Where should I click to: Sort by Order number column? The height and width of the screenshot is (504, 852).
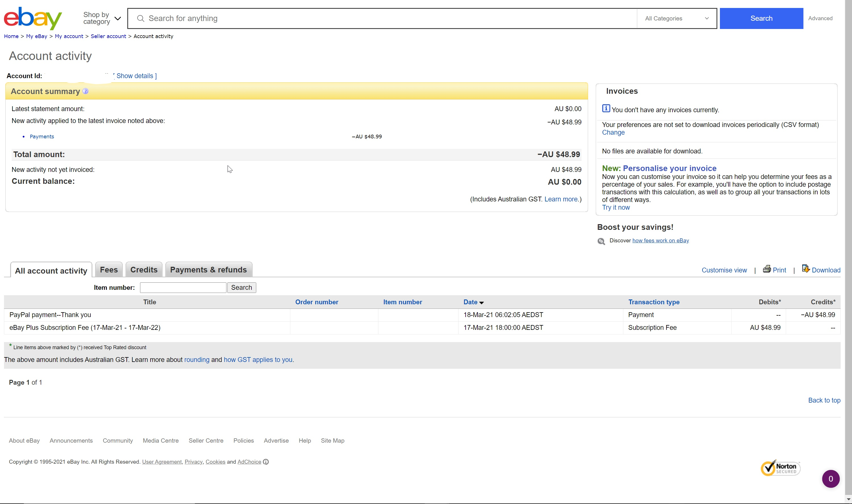click(x=316, y=302)
